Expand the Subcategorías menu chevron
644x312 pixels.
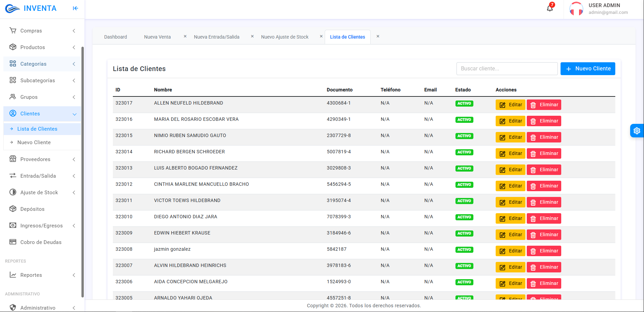74,81
